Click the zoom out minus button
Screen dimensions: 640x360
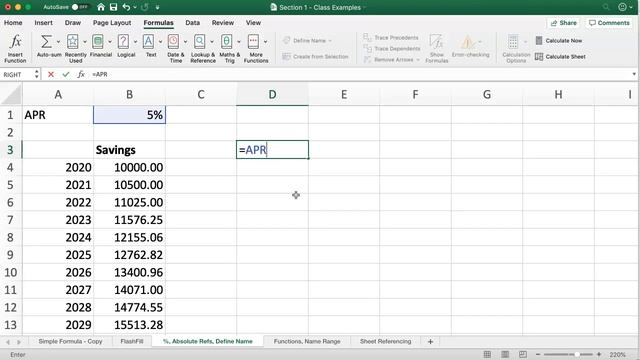click(x=538, y=354)
